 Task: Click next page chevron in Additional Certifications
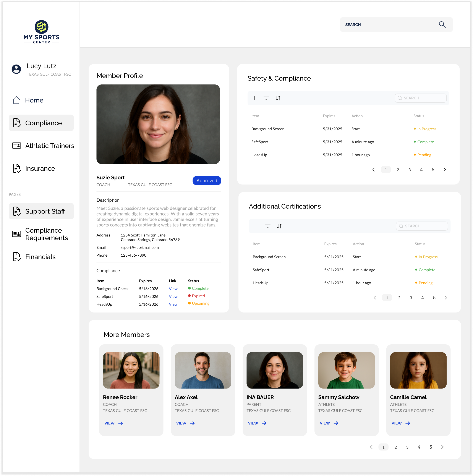click(446, 297)
